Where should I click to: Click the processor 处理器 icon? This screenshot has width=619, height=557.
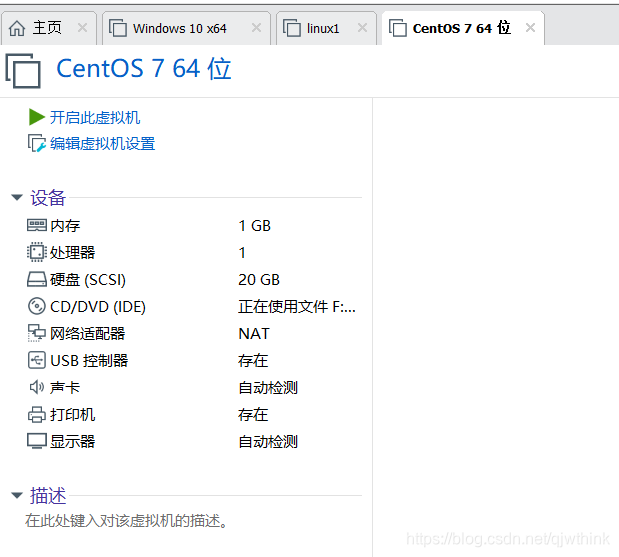pos(37,252)
